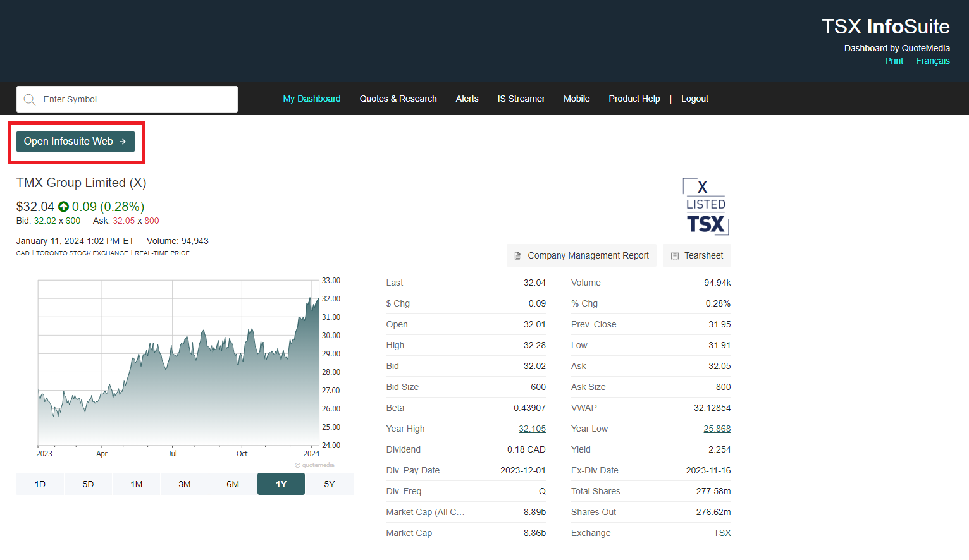Viewport: 969px width, 560px height.
Task: Click the Logout link
Action: click(694, 99)
